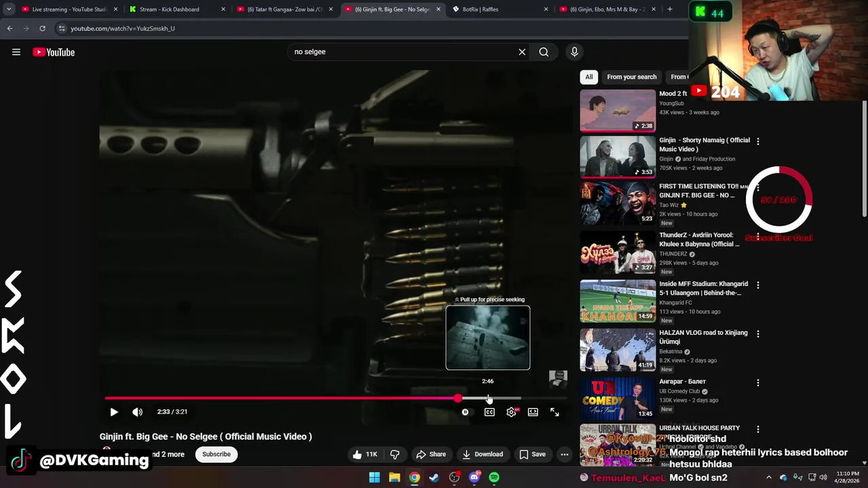This screenshot has width=868, height=488.
Task: Open Inside MFF Stadium video title
Action: [x=703, y=288]
